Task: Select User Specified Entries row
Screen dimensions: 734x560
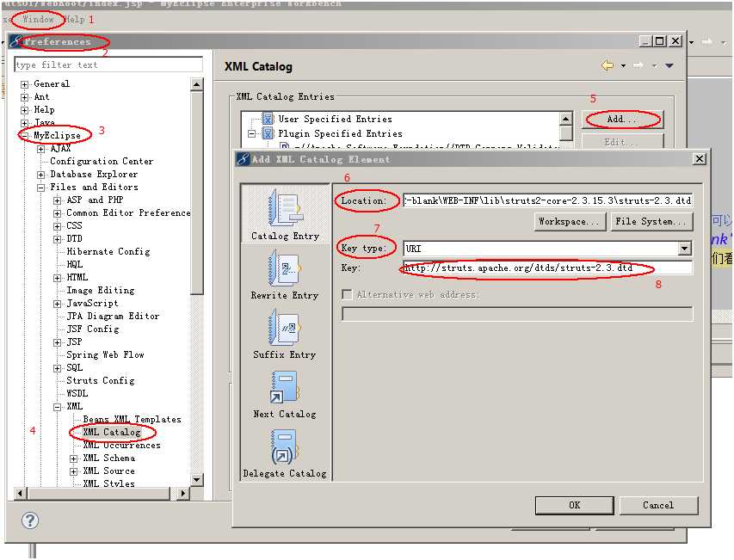Action: [336, 119]
